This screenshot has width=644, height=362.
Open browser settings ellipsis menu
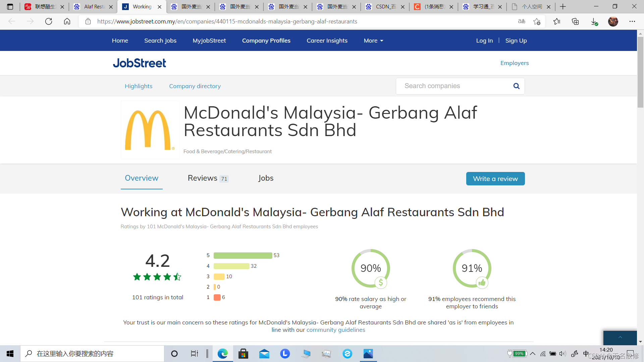pos(632,21)
